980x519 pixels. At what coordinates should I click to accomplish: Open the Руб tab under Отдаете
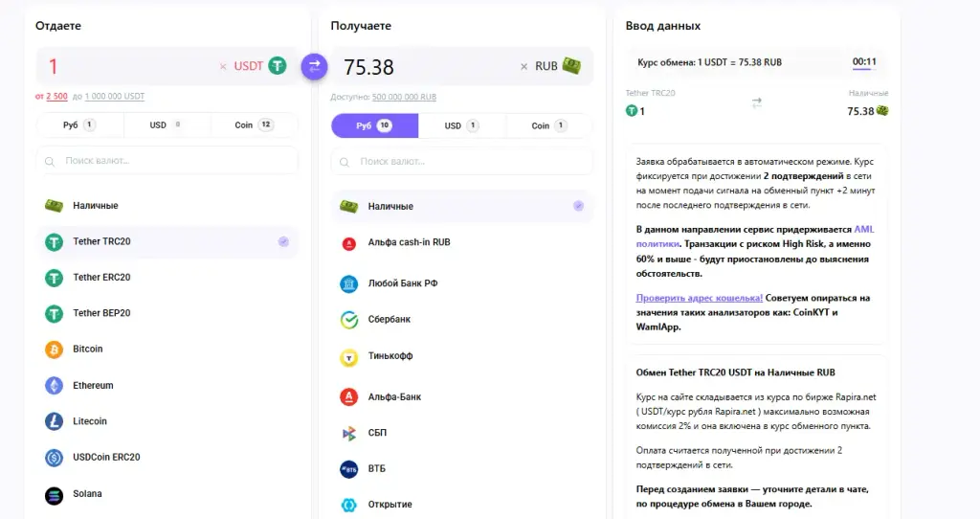(x=80, y=125)
